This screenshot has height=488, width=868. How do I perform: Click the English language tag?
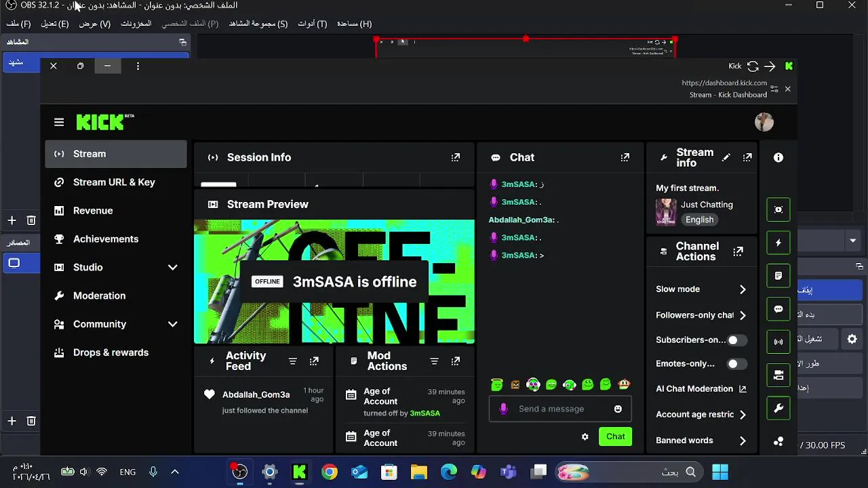(699, 220)
